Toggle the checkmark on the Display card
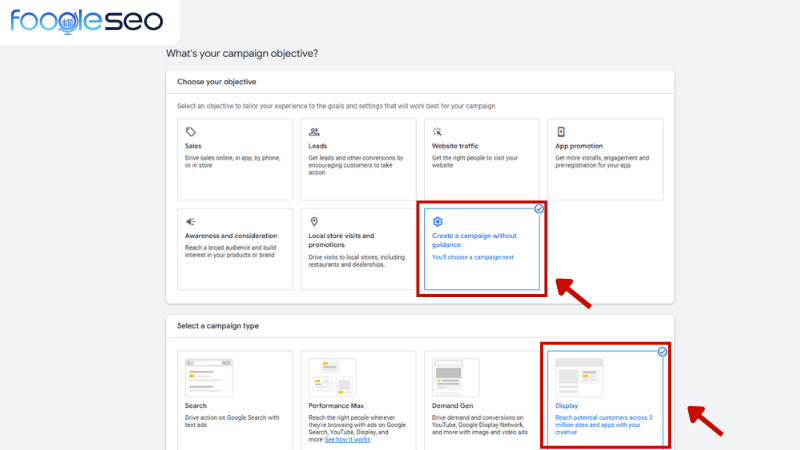The image size is (800, 450). (662, 352)
